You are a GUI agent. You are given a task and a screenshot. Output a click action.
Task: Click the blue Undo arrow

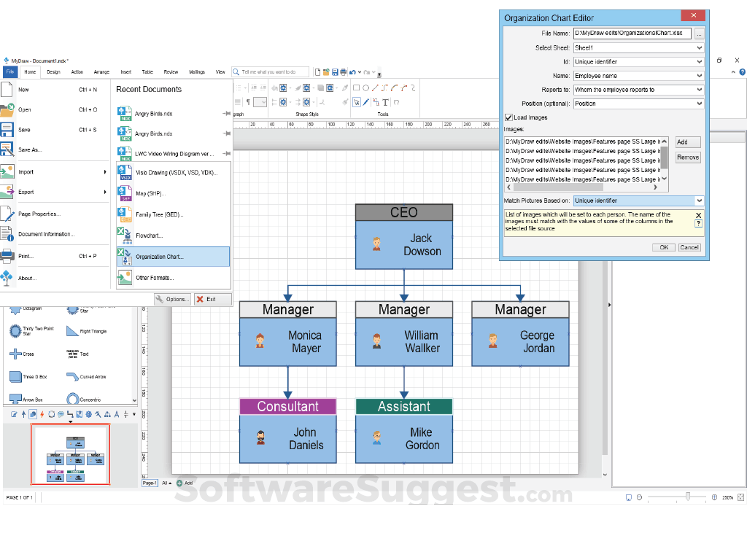pos(352,72)
